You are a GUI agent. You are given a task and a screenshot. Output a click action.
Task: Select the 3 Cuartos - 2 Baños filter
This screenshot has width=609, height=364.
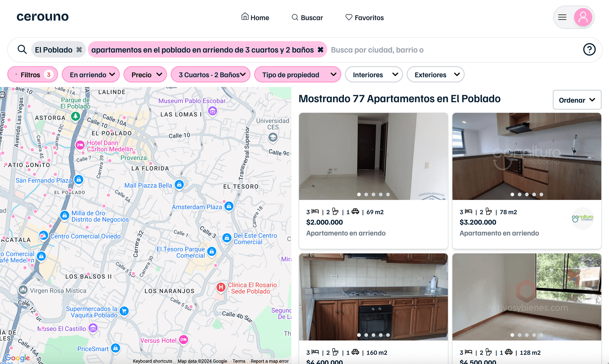[x=211, y=75]
